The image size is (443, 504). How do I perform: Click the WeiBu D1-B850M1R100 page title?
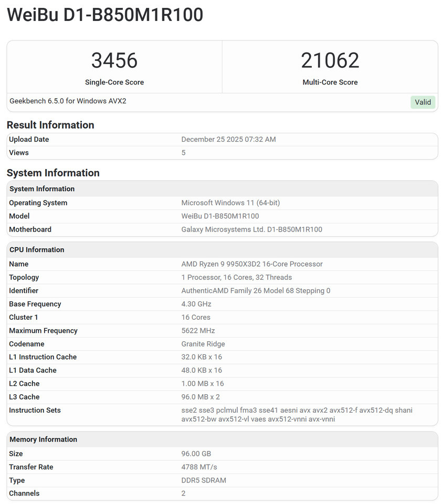105,15
